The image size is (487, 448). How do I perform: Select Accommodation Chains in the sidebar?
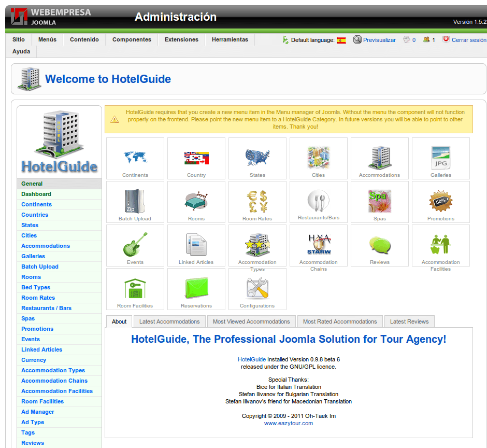point(60,381)
